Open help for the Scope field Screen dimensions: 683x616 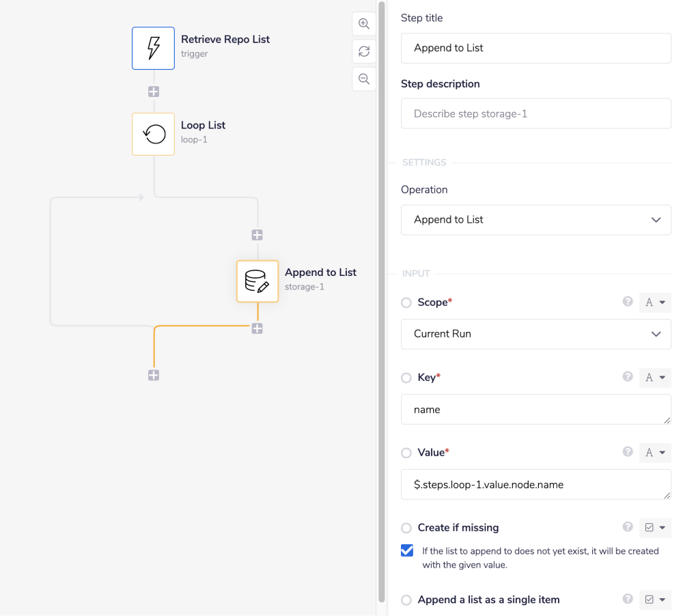coord(628,301)
